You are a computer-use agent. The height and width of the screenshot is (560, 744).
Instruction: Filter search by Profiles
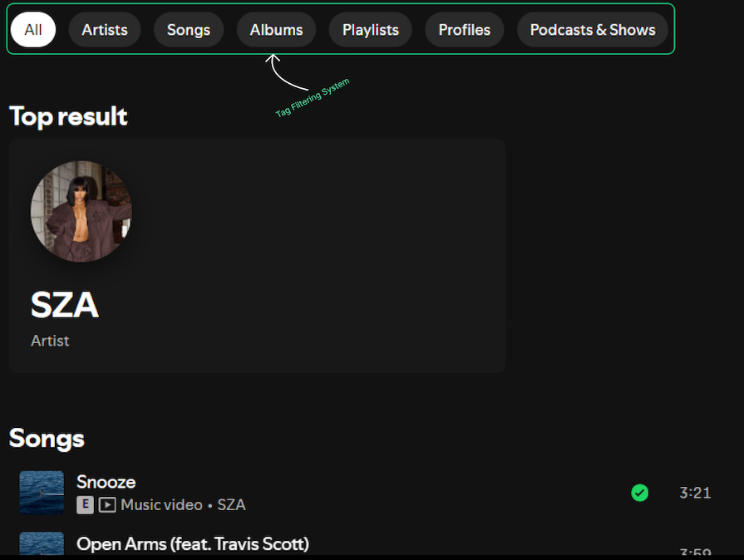pyautogui.click(x=465, y=30)
